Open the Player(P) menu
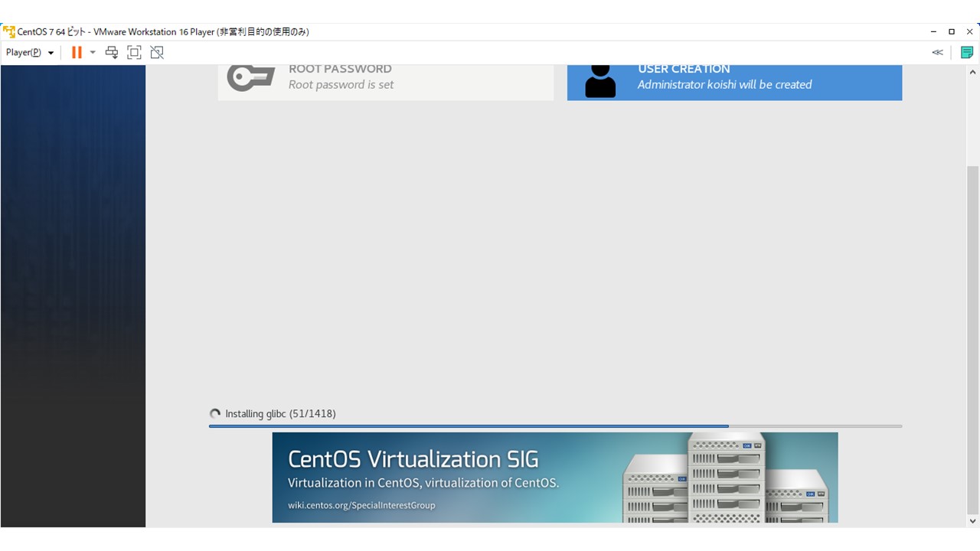 tap(30, 53)
